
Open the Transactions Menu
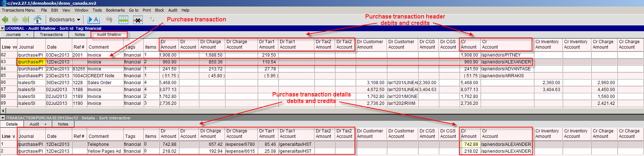(18, 10)
